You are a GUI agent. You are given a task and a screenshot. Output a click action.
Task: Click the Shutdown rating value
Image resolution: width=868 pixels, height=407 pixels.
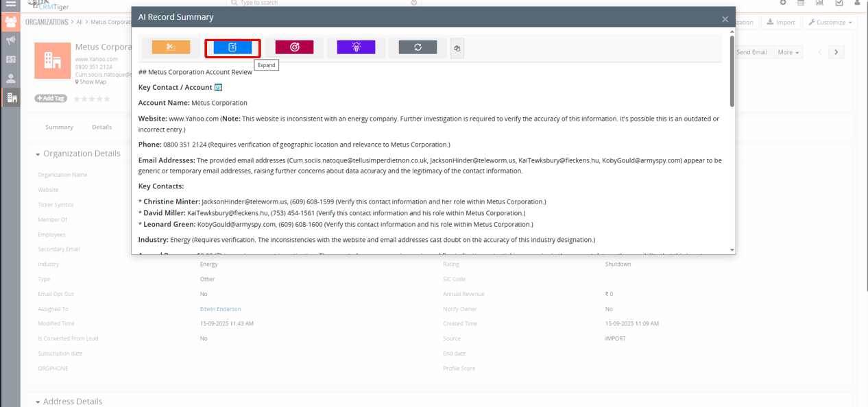pos(618,264)
